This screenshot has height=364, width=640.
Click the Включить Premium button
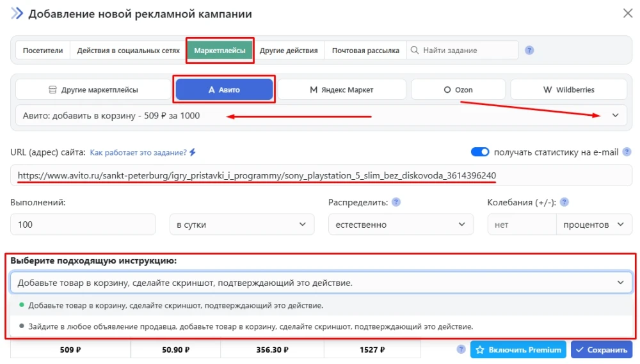519,349
